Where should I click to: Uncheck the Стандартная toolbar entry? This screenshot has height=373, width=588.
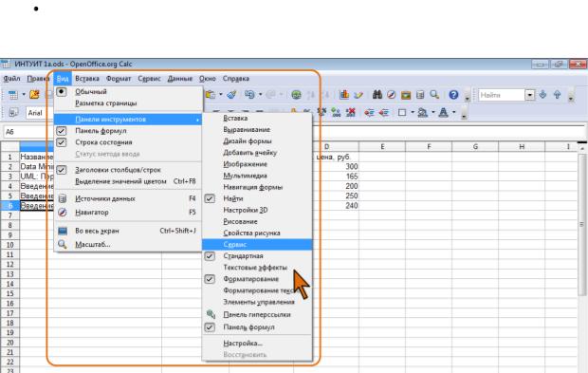[210, 256]
